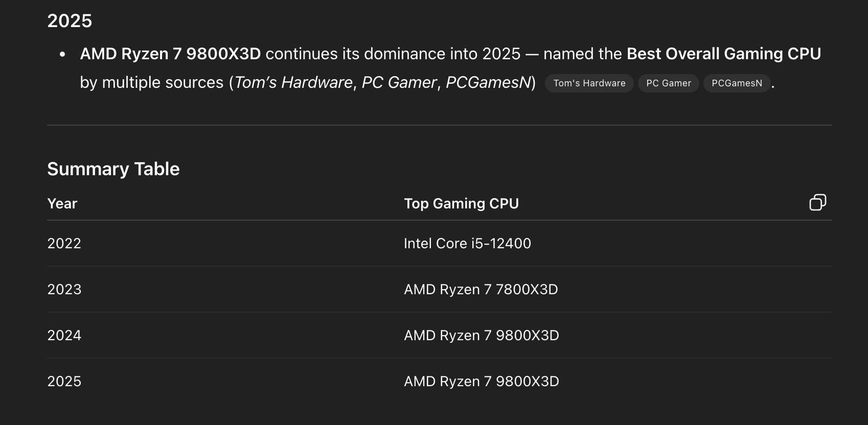Click the AMD Ryzen 7 7800X3D cell

click(481, 289)
